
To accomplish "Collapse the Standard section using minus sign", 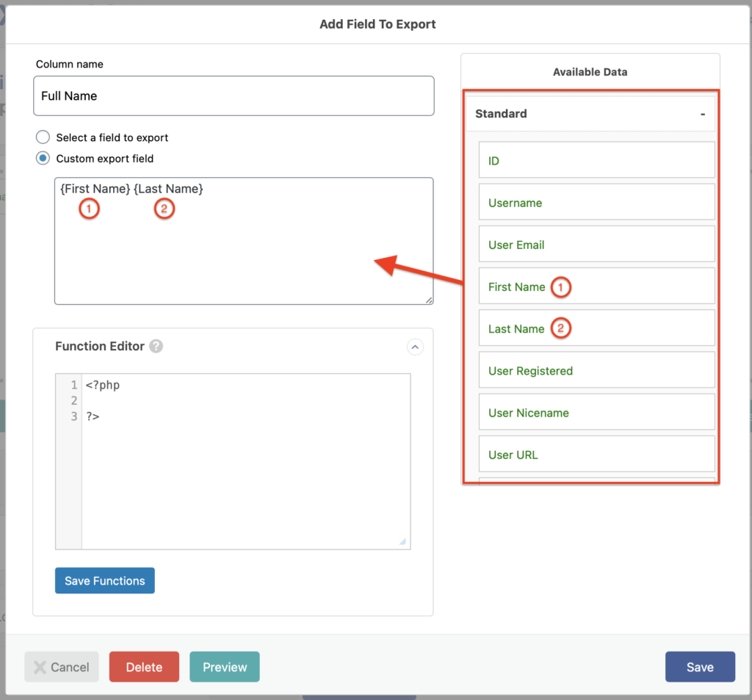I will 702,115.
